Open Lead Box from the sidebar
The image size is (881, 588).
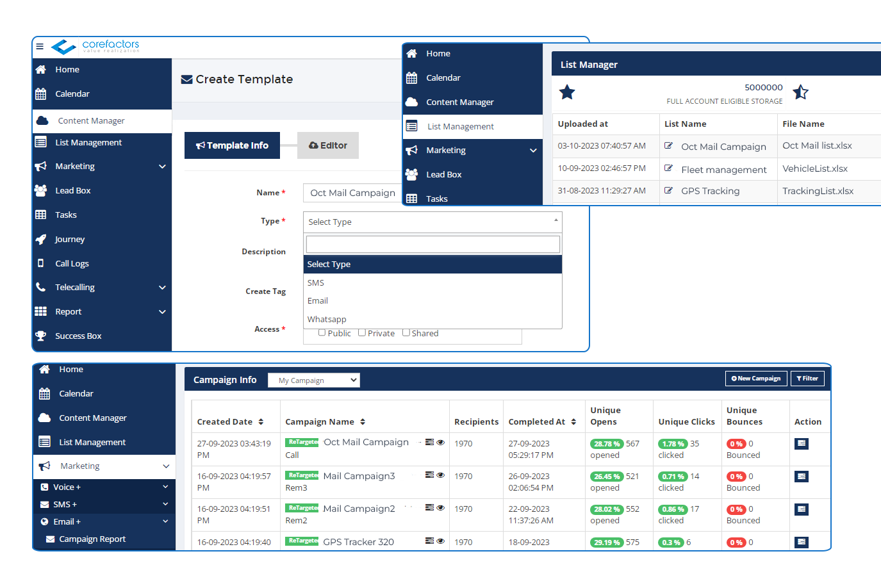click(73, 190)
